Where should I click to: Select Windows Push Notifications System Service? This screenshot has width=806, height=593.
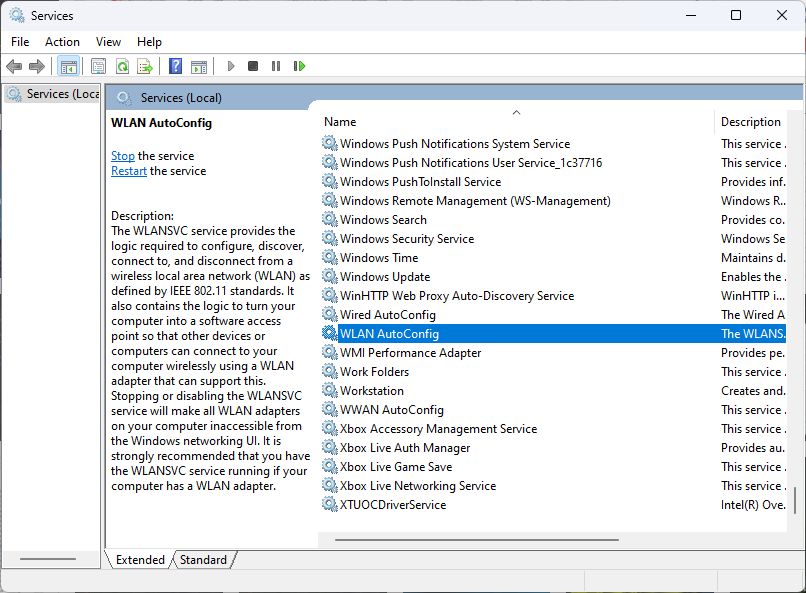pos(455,144)
